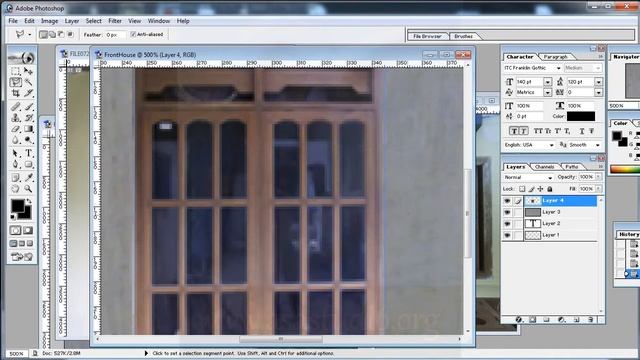Hide Layer 3 with its eye icon
This screenshot has height=360, width=640.
[507, 212]
